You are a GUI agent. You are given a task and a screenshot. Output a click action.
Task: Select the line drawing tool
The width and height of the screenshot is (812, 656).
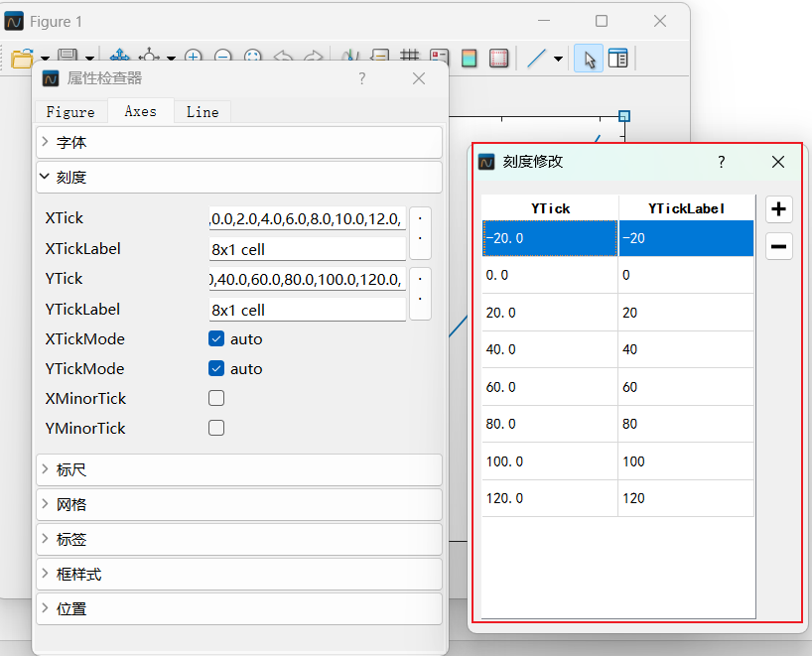(x=536, y=58)
